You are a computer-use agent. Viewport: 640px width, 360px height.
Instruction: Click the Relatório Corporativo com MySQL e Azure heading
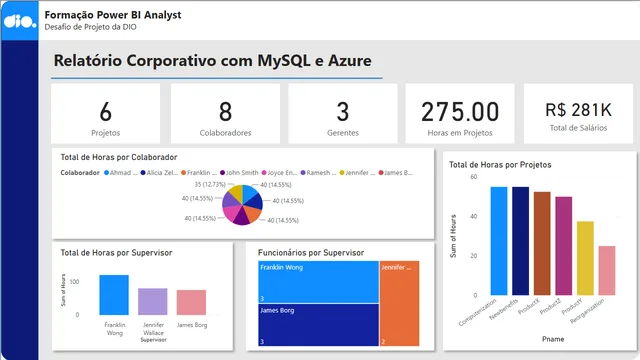[x=213, y=60]
